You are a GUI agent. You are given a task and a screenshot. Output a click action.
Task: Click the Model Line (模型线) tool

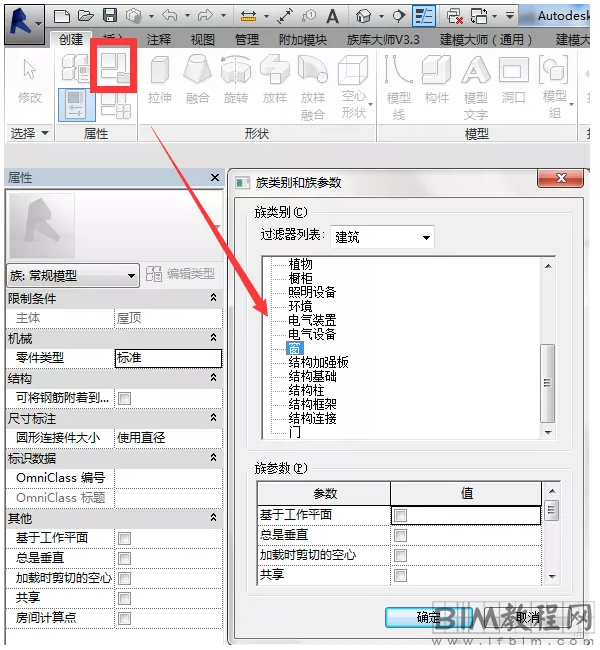point(398,72)
